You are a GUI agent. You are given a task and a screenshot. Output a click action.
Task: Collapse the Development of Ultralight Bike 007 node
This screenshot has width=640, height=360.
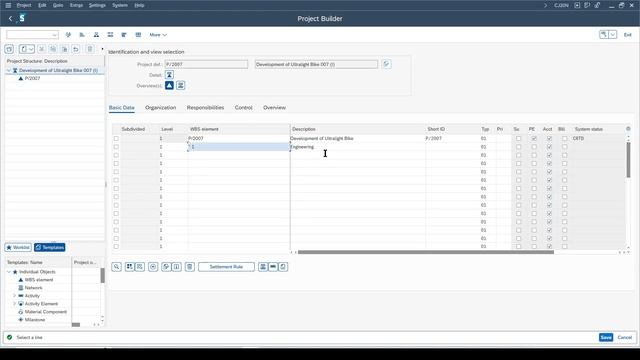tap(9, 70)
